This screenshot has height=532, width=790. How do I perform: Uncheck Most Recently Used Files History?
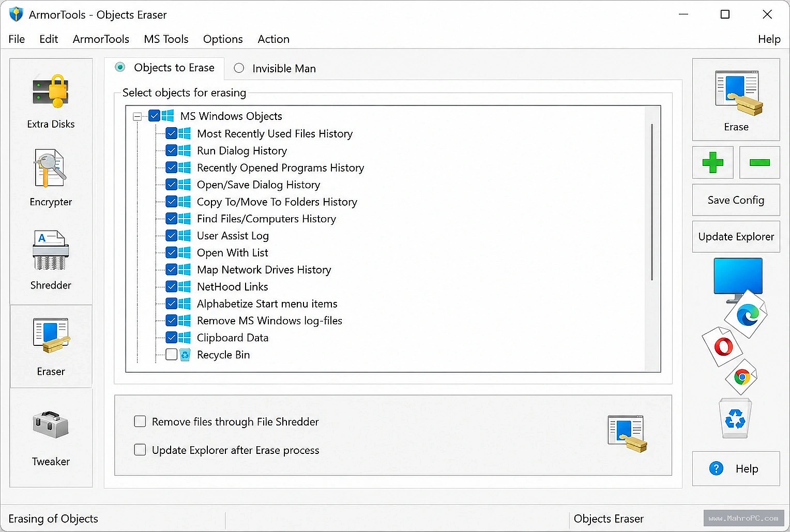(x=172, y=133)
